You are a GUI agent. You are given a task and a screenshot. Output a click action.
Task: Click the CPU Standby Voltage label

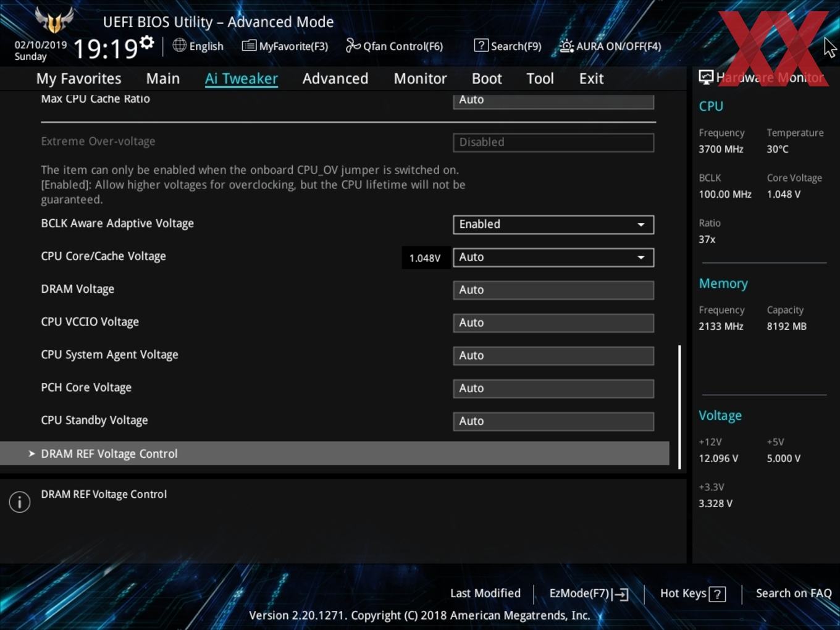[x=94, y=420]
